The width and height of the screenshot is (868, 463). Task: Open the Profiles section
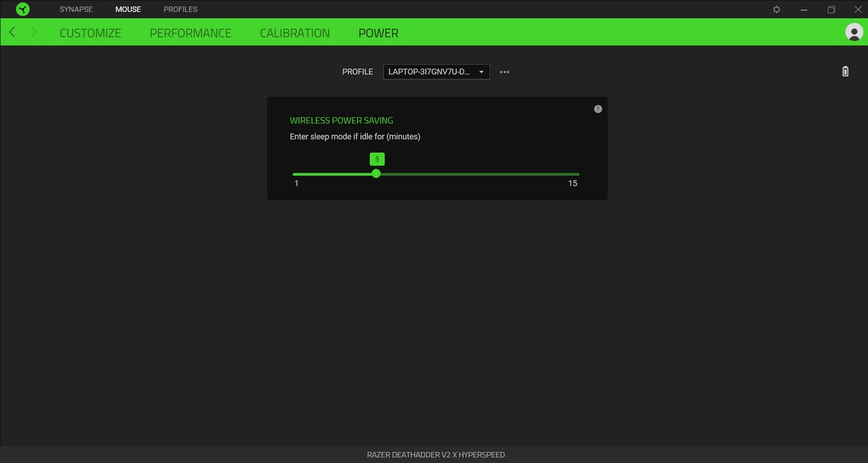tap(180, 9)
